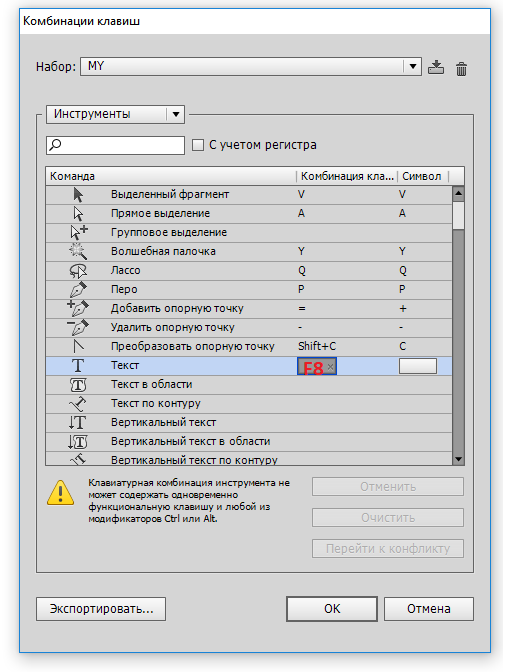Screen dimensions: 513x672
Task: Click the Direct Selection white arrow icon
Action: coord(78,213)
